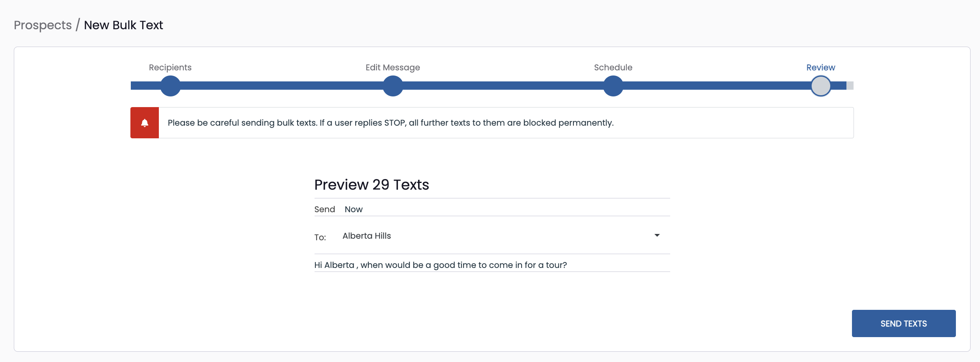Screen dimensions: 980x362
Task: Click the Recipients step label
Action: pyautogui.click(x=170, y=68)
